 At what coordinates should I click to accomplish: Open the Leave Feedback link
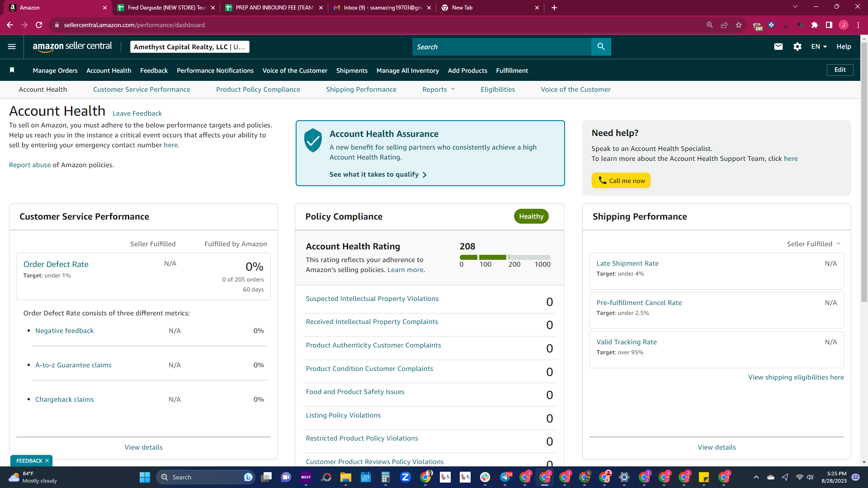[137, 113]
